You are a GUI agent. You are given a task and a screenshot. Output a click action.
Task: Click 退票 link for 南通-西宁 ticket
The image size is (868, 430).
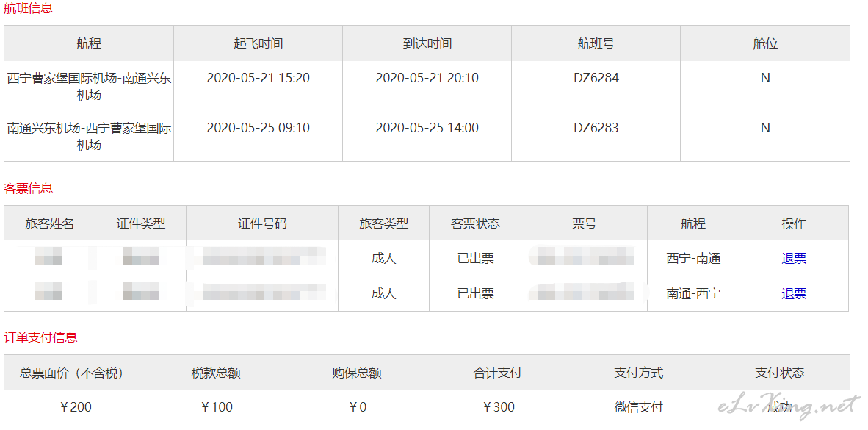tap(793, 294)
